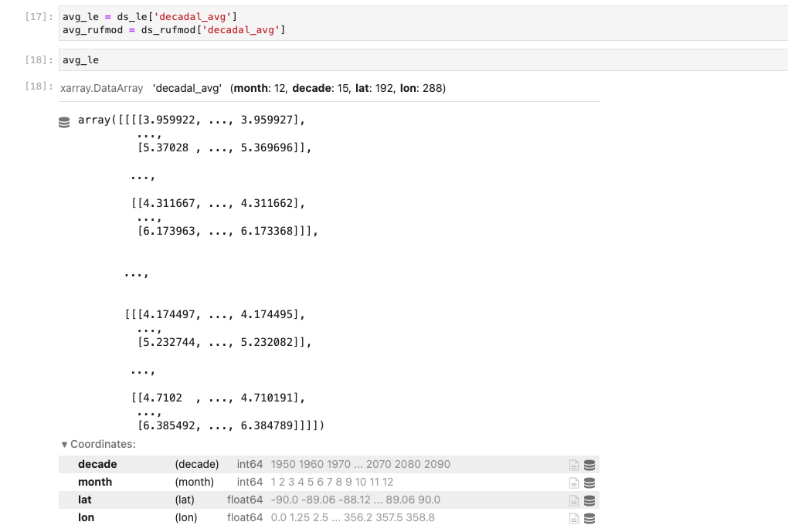788x532 pixels.
Task: Click the xarray.DataArray type label
Action: coord(101,88)
